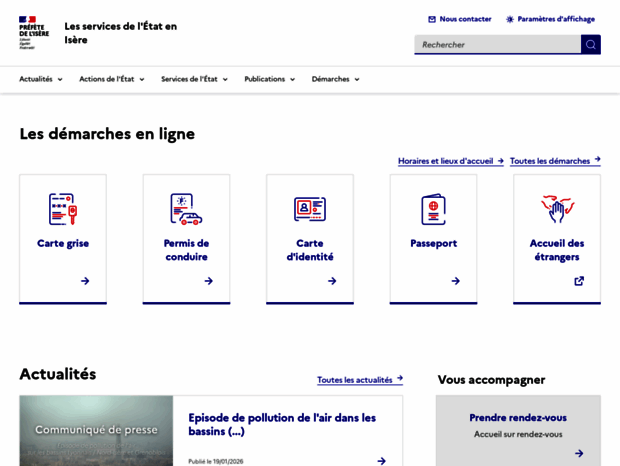Follow the Toutes les actualités link
620x466 pixels.
pos(360,379)
